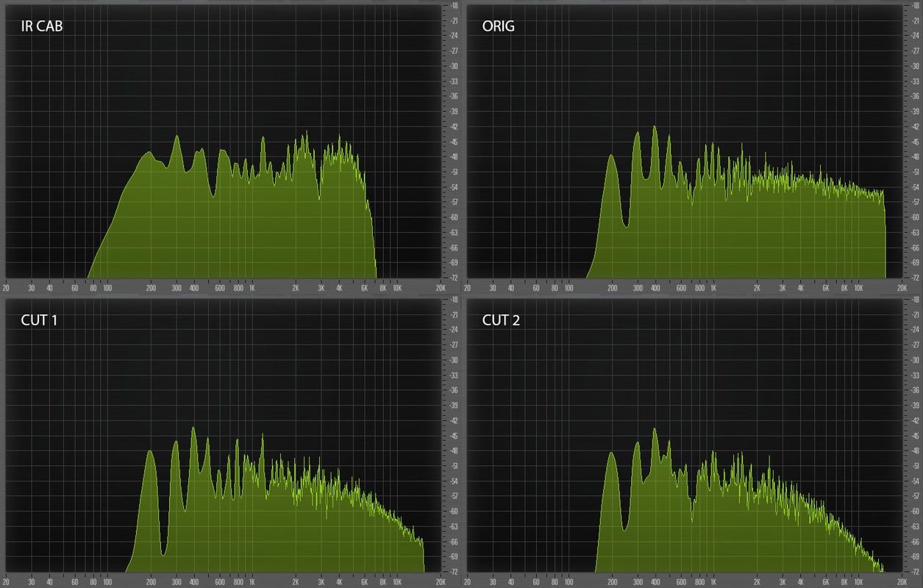Click the -39 dB label on CUT 2 scale
The height and width of the screenshot is (588, 923).
click(x=916, y=405)
